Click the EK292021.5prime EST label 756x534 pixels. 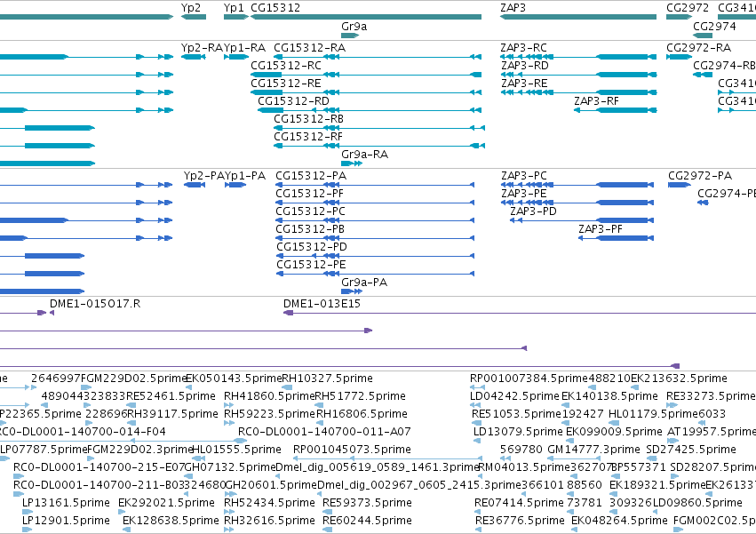(166, 503)
